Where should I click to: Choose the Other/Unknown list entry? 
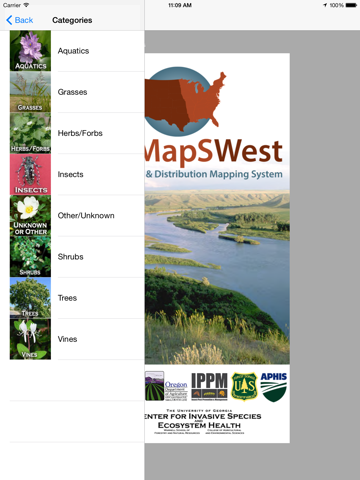[x=77, y=215]
